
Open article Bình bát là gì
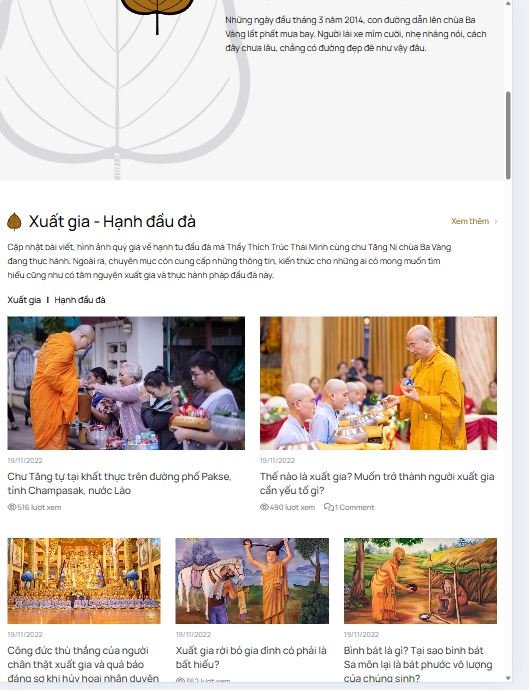point(418,664)
